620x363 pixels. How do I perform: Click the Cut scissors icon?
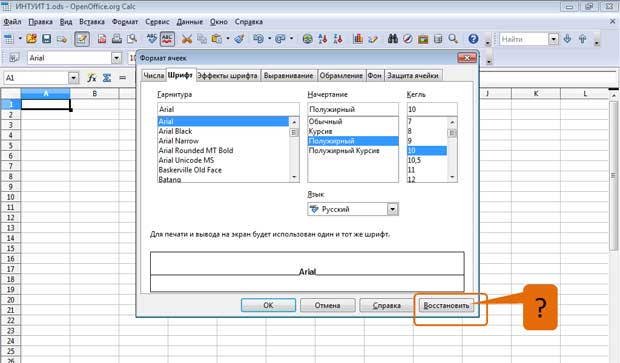(x=187, y=39)
